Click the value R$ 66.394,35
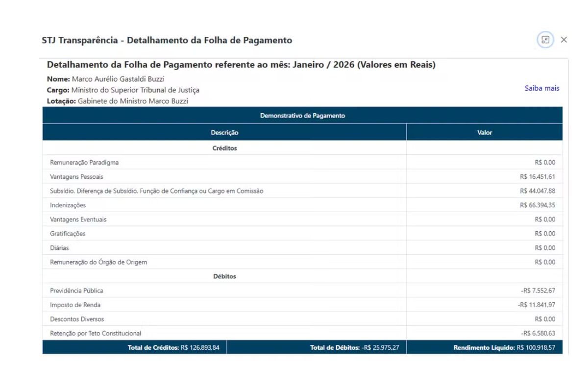 538,205
